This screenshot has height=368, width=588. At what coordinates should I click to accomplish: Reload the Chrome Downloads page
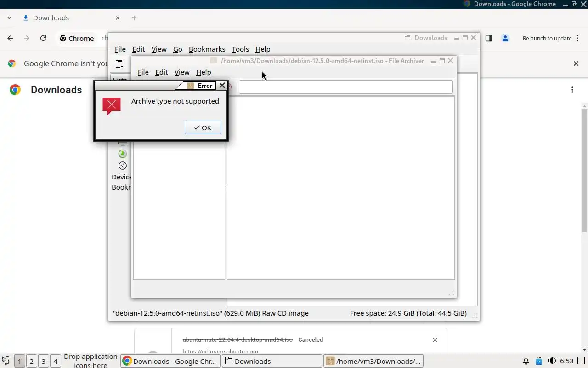pos(43,38)
